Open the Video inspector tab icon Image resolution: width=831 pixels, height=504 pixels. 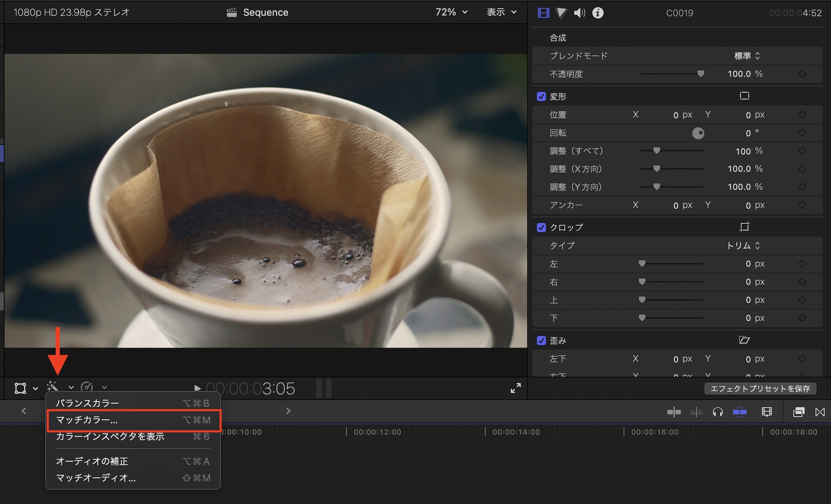point(543,13)
